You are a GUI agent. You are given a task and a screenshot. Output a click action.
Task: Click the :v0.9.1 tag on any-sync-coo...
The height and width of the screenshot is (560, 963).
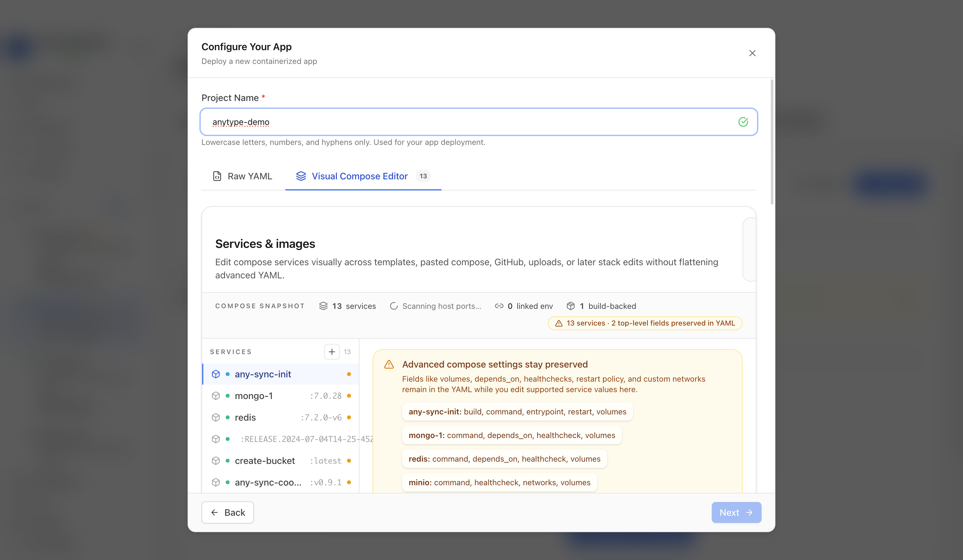pos(326,482)
